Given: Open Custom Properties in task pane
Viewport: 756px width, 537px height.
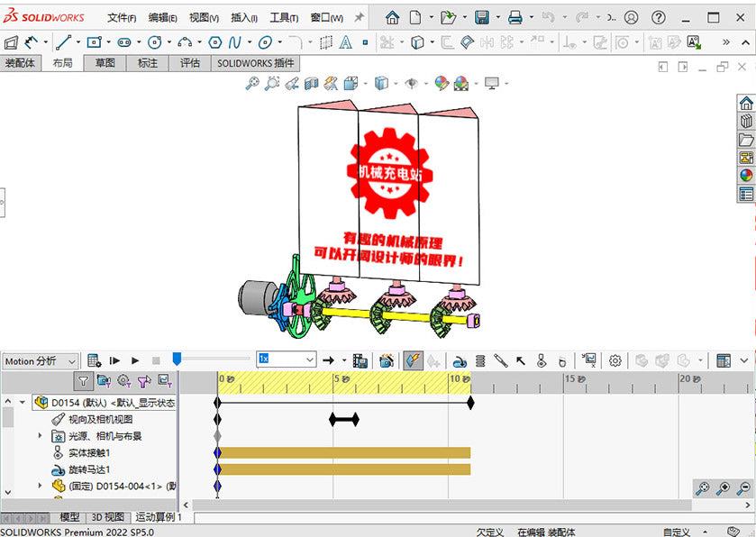Looking at the screenshot, I should 746,194.
